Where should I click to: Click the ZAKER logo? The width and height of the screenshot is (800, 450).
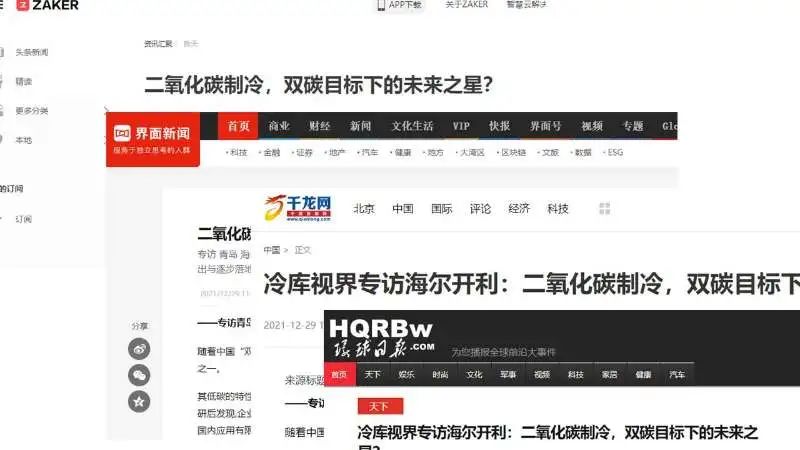[x=47, y=6]
